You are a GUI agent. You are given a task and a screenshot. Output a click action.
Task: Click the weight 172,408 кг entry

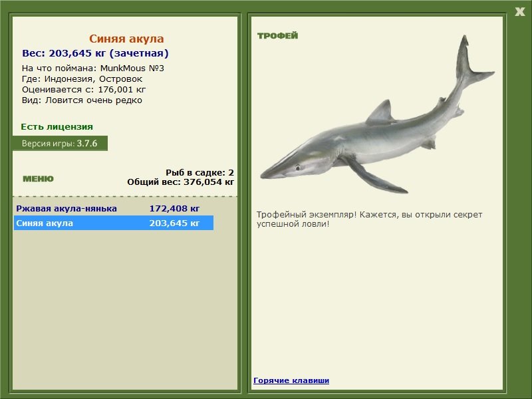coord(174,208)
